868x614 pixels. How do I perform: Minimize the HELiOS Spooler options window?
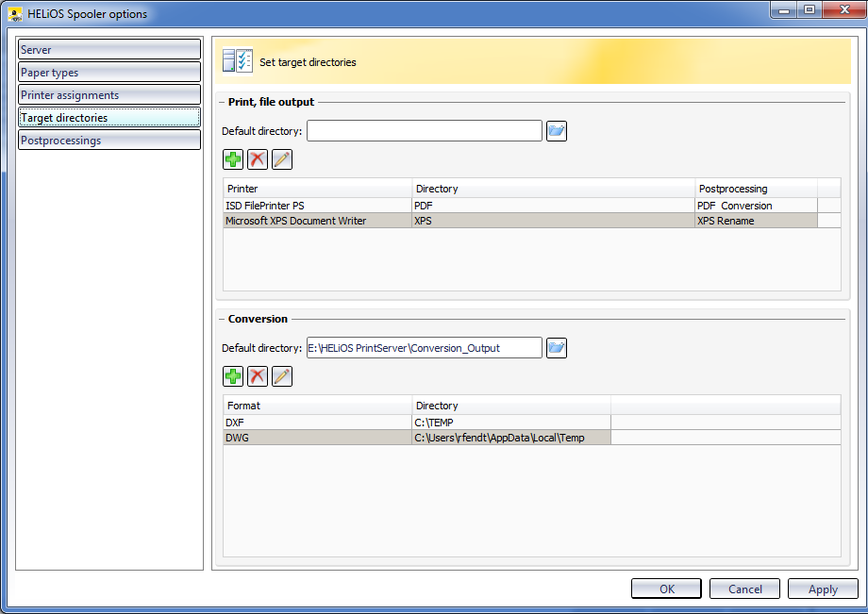(x=784, y=10)
